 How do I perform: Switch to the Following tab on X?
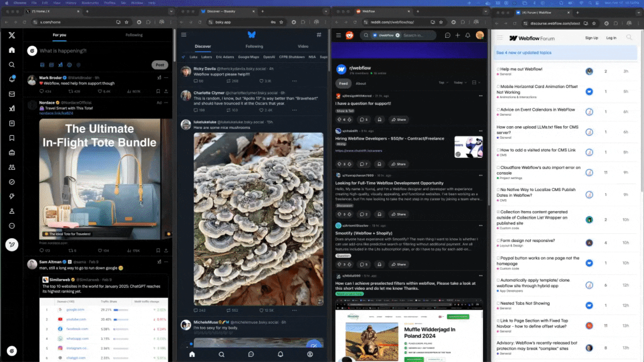point(134,35)
